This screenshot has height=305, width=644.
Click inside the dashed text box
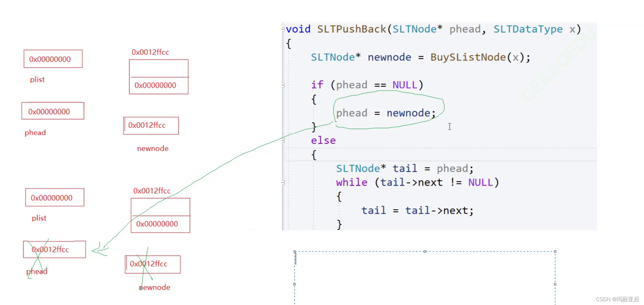pos(425,278)
